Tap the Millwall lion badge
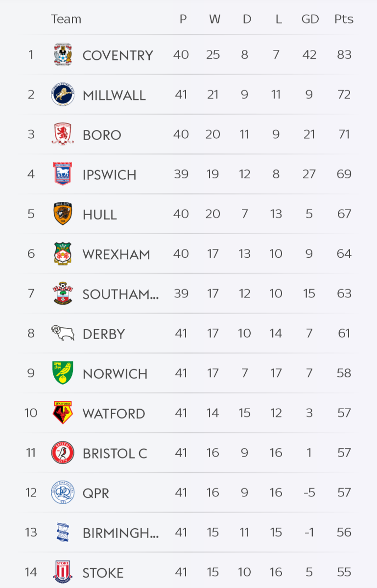This screenshot has width=377, height=588. (63, 95)
